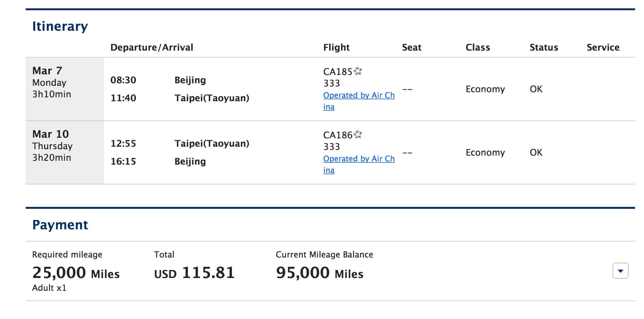The image size is (644, 319).
Task: Click the Flight column header
Action: click(x=336, y=47)
